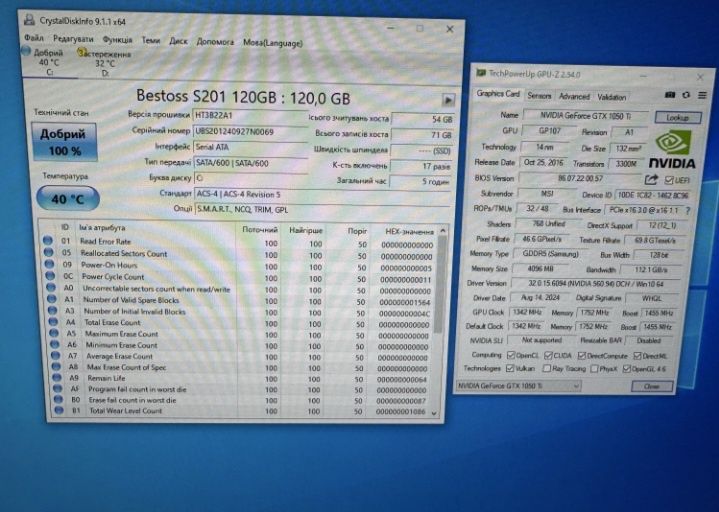
Task: Toggle the UEFI checkbox
Action: [669, 181]
